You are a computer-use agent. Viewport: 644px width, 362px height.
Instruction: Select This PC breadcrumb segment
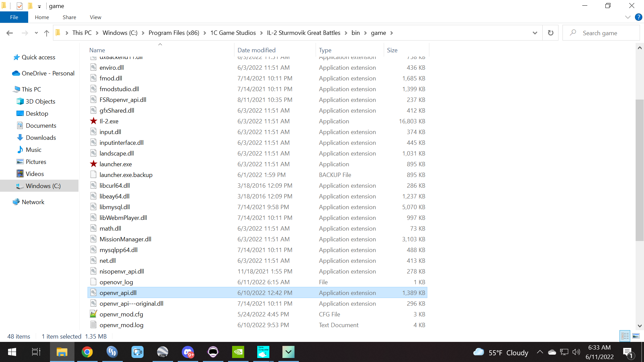pos(82,33)
